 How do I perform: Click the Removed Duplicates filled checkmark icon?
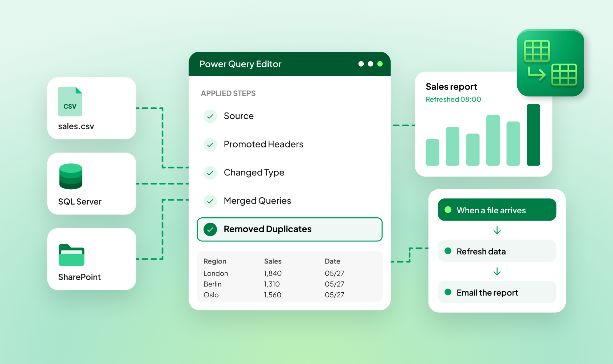(x=210, y=229)
